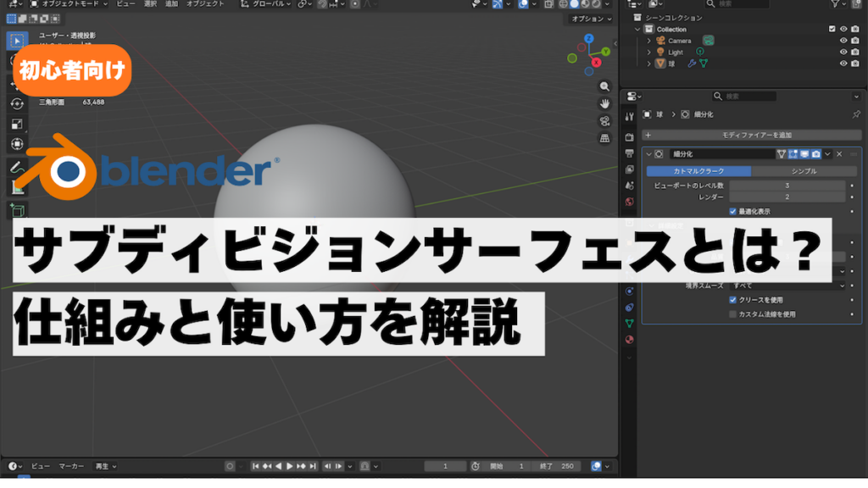Open the Tool properties tab icon
The height and width of the screenshot is (488, 868).
tap(629, 116)
